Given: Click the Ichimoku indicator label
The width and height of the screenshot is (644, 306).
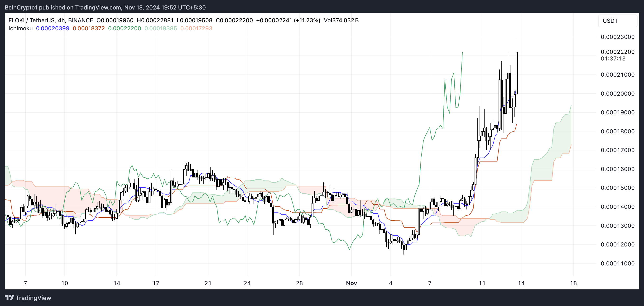Looking at the screenshot, I should click(20, 28).
